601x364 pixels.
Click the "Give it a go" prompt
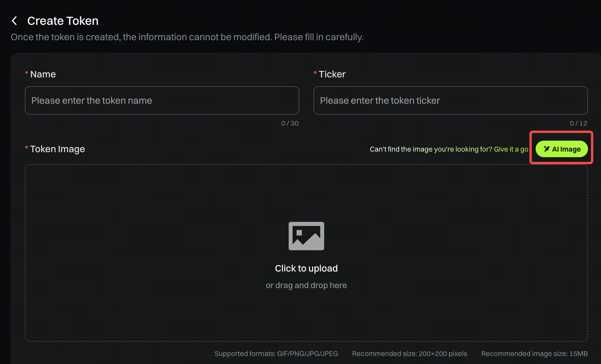[511, 149]
